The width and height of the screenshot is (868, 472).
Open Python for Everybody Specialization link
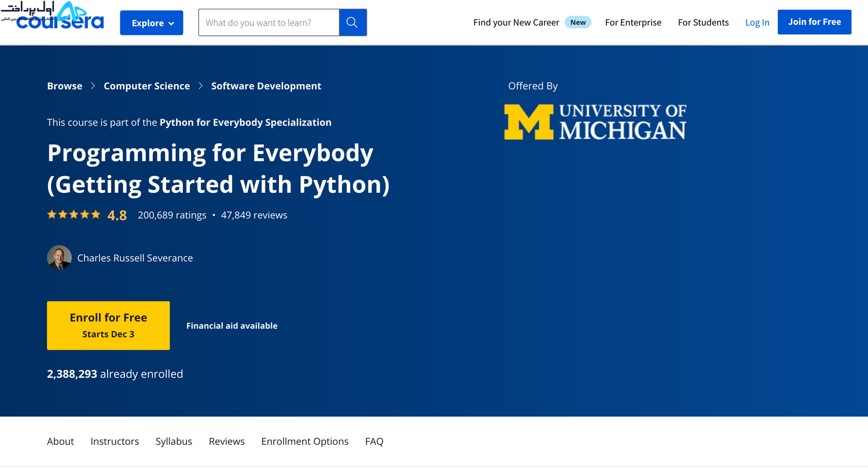click(245, 122)
